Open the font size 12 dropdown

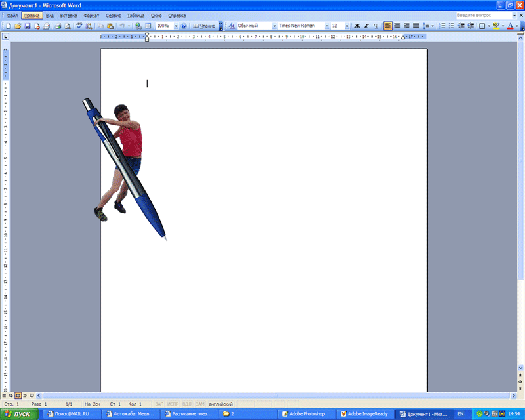tap(347, 26)
